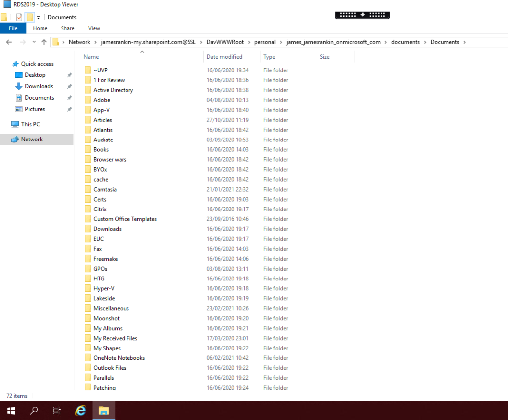
Task: Go back with the Back arrow
Action: tap(9, 42)
